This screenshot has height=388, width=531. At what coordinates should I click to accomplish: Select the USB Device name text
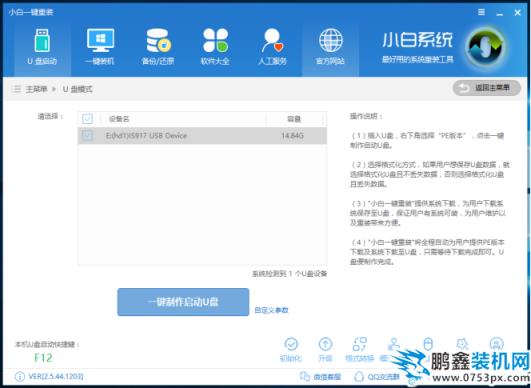[x=146, y=136]
